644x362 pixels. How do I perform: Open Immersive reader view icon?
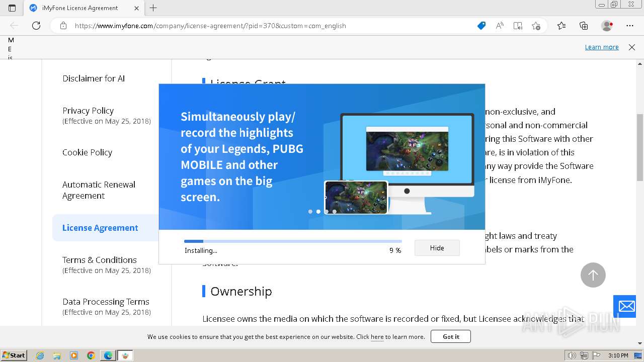(x=518, y=26)
